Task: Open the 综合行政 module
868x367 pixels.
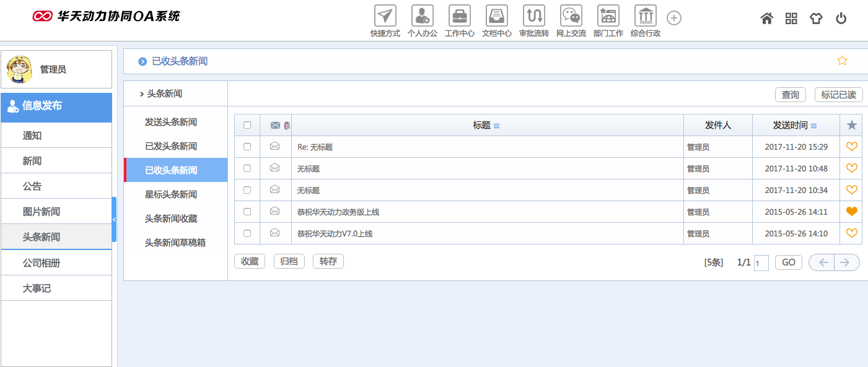Action: point(645,19)
